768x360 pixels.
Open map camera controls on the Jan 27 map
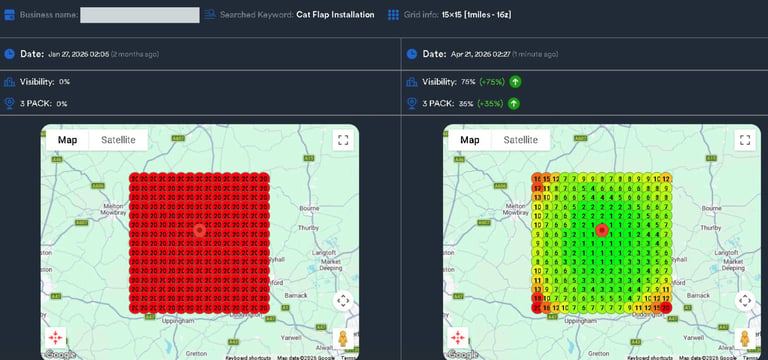pos(343,300)
